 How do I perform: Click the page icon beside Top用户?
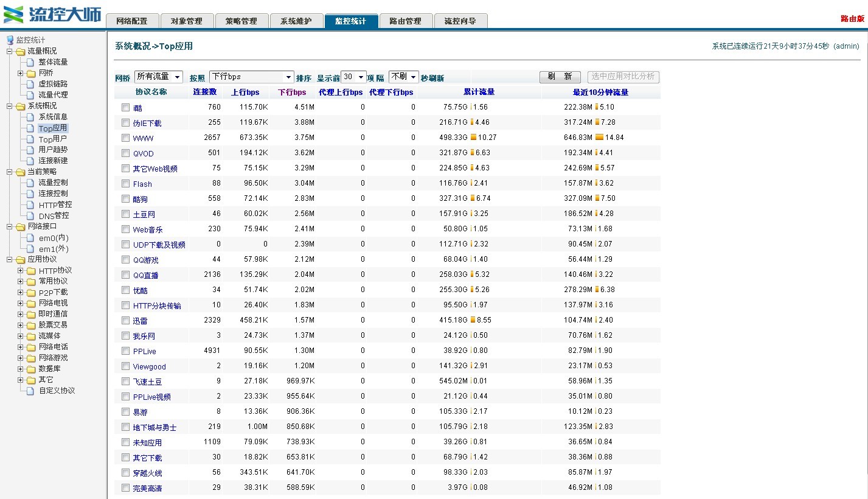click(31, 139)
